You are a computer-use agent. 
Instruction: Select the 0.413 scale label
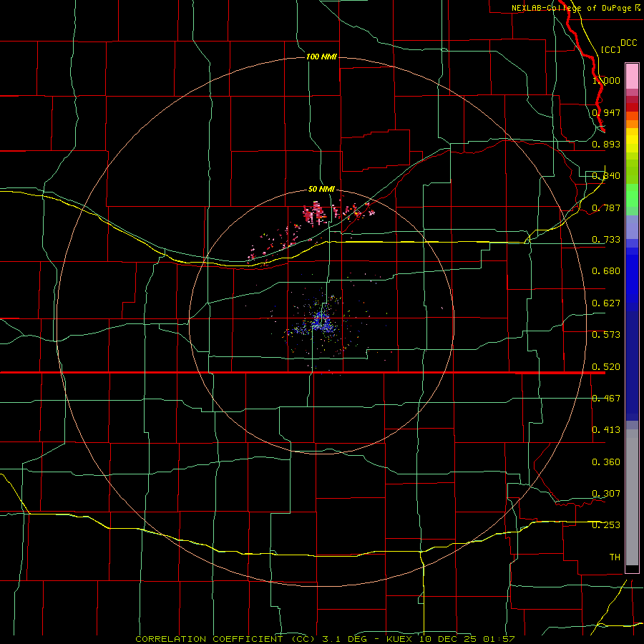(x=606, y=430)
